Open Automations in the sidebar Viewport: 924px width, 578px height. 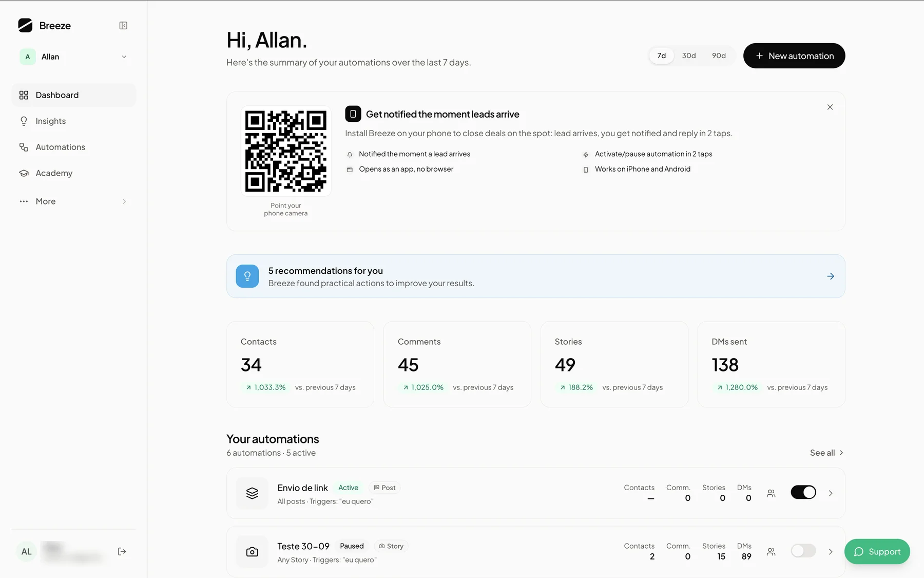coord(73,147)
